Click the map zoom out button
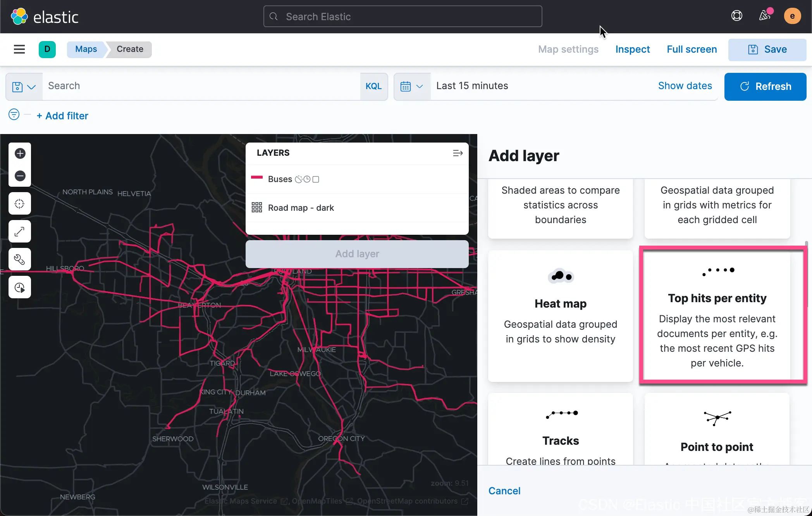Viewport: 812px width, 516px height. point(20,176)
